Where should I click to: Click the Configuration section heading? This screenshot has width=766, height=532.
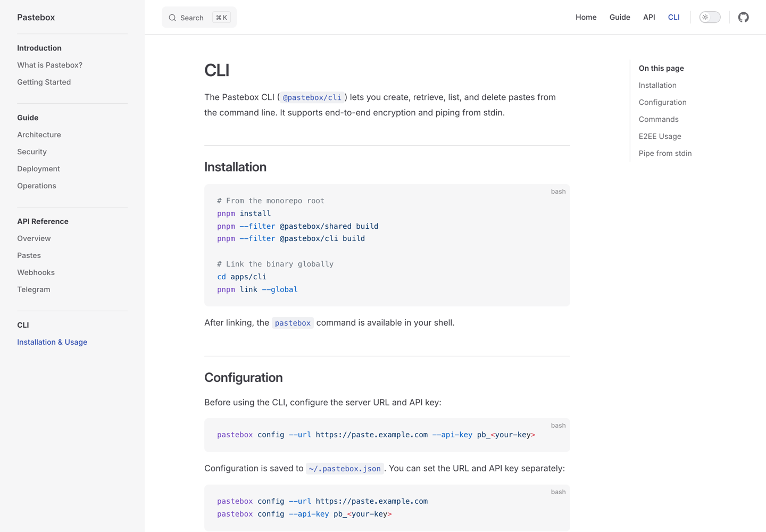pyautogui.click(x=243, y=378)
